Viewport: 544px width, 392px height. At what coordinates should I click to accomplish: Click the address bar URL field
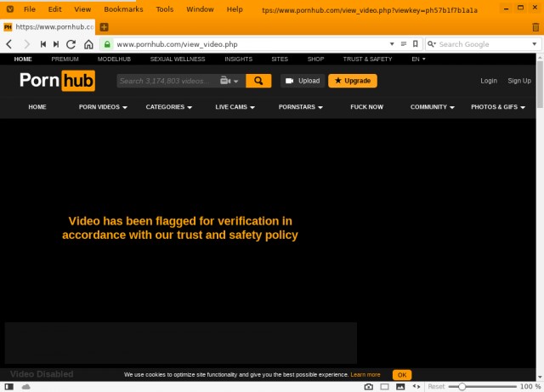pyautogui.click(x=250, y=44)
